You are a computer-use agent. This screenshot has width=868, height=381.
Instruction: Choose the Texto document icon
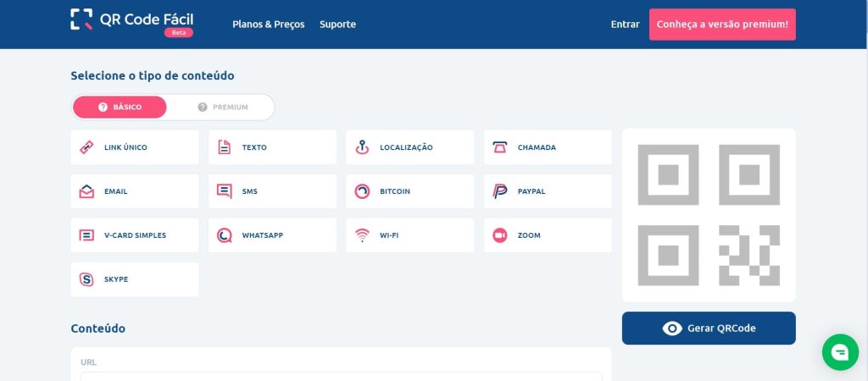(x=224, y=147)
